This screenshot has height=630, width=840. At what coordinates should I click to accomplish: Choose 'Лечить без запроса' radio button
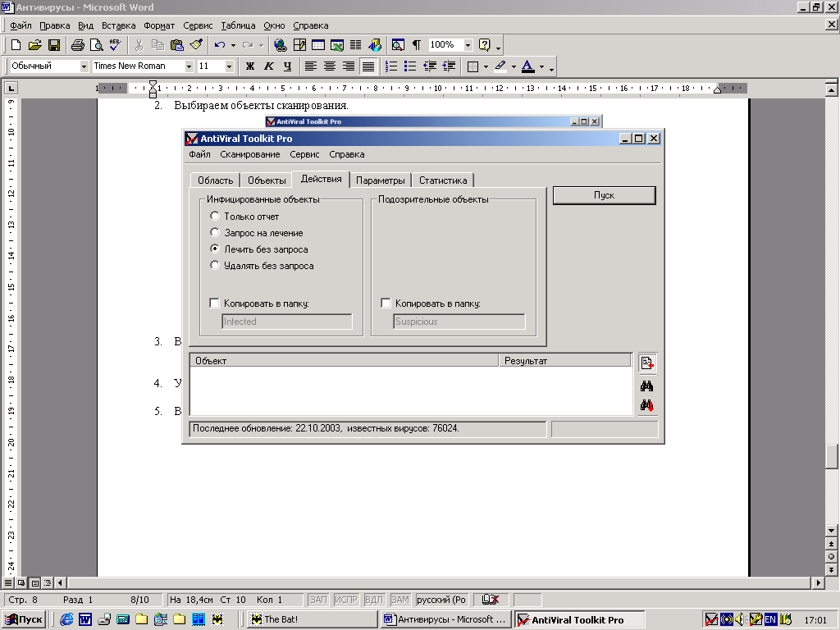click(215, 249)
